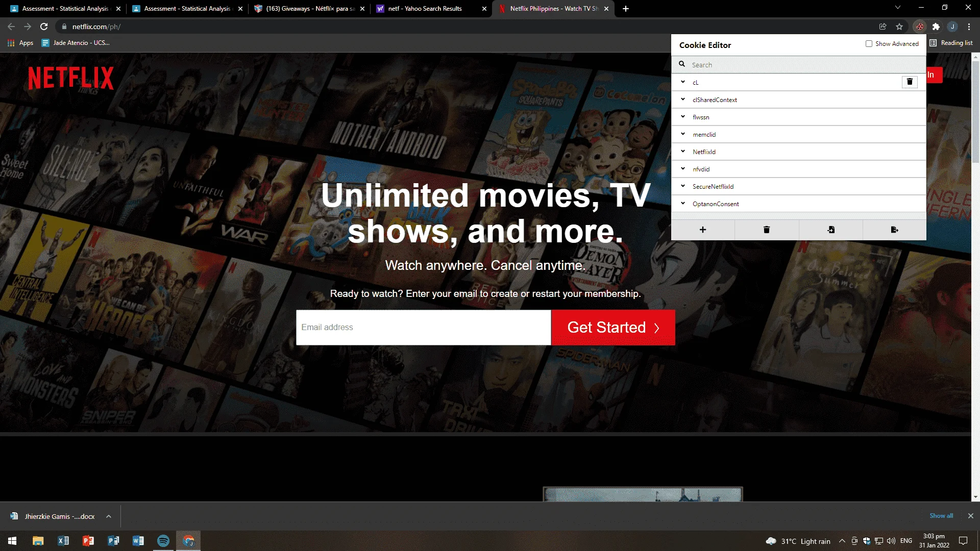
Task: Click the export cookies icon
Action: [894, 230]
